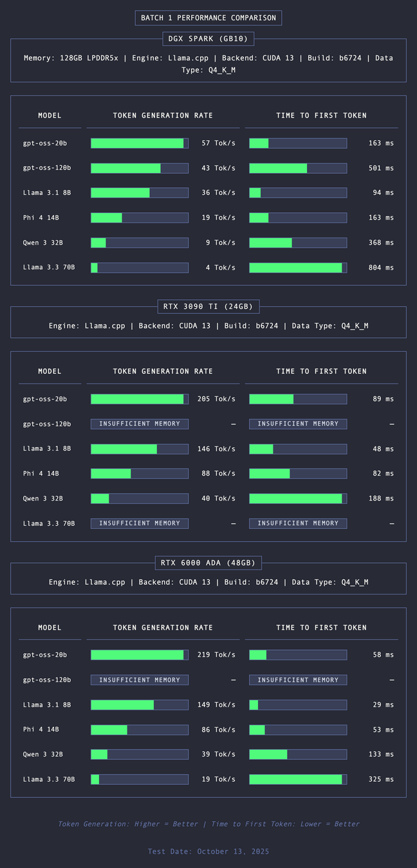This screenshot has width=417, height=868.
Task: Click the Batch 1 Performance Comparison title
Action: pyautogui.click(x=208, y=18)
